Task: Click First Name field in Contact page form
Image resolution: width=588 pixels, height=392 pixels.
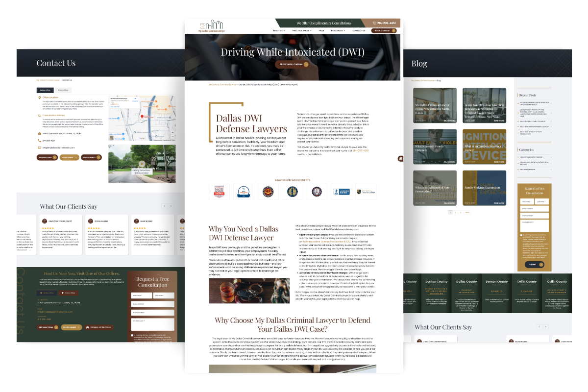Action: (x=142, y=295)
